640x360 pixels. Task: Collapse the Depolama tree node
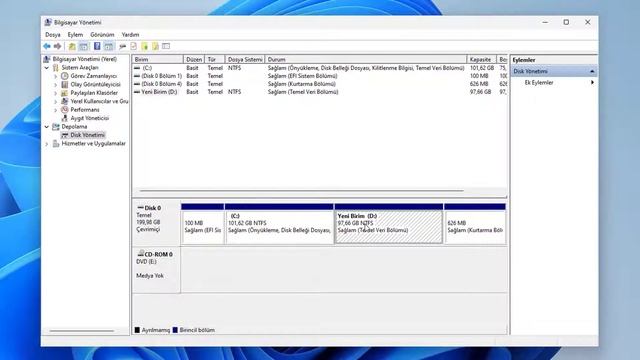(x=47, y=127)
